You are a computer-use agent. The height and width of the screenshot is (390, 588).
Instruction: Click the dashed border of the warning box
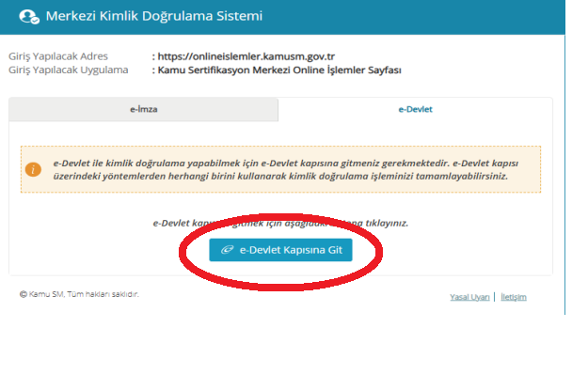[x=280, y=147]
